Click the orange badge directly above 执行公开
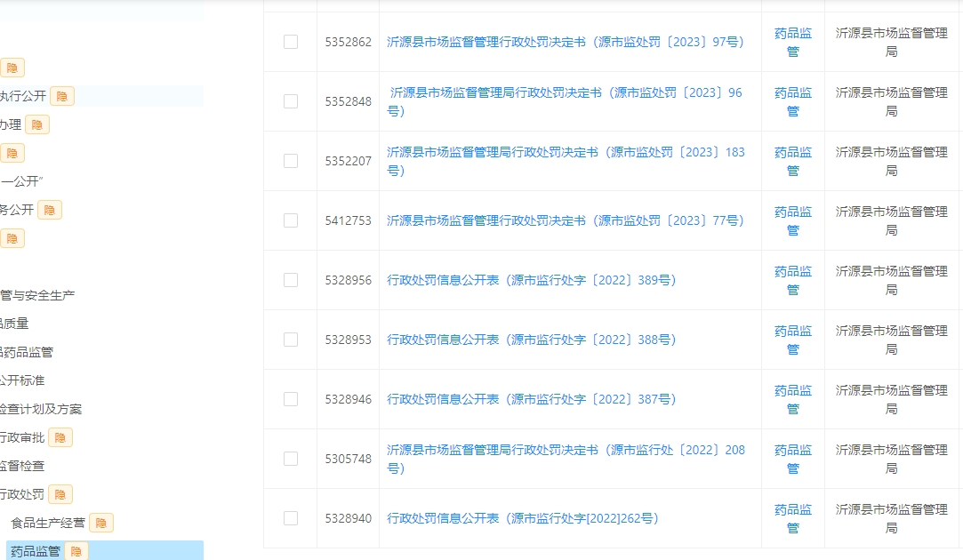963x560 pixels. (12, 68)
